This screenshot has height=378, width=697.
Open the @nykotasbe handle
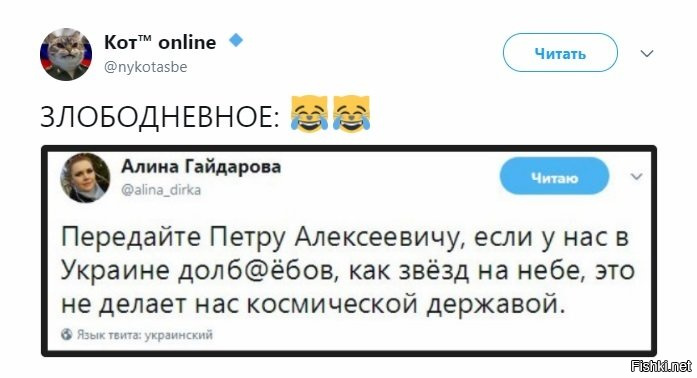pyautogui.click(x=145, y=67)
